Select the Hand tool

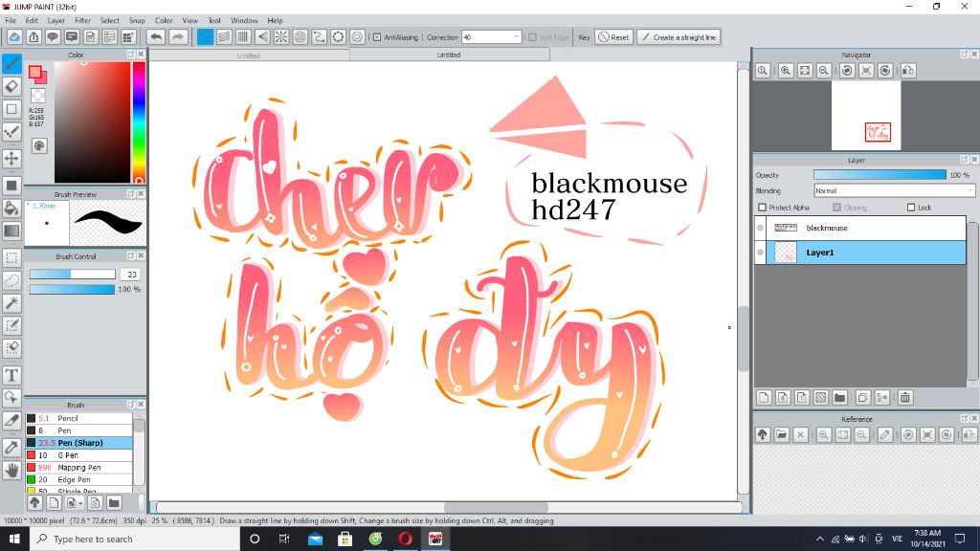[11, 470]
